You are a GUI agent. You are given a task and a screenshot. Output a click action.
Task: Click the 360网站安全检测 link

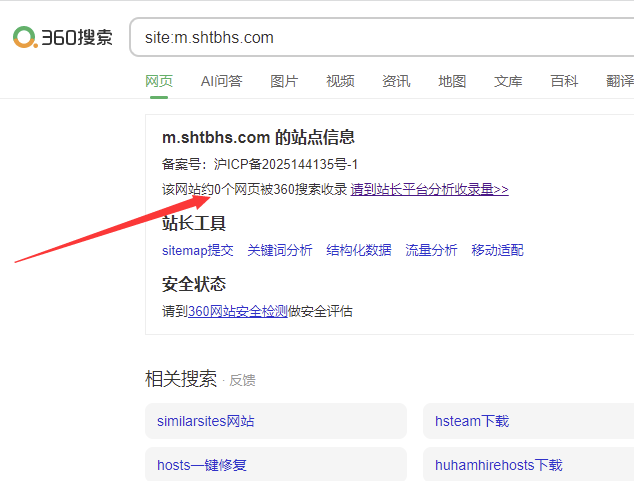pyautogui.click(x=238, y=311)
